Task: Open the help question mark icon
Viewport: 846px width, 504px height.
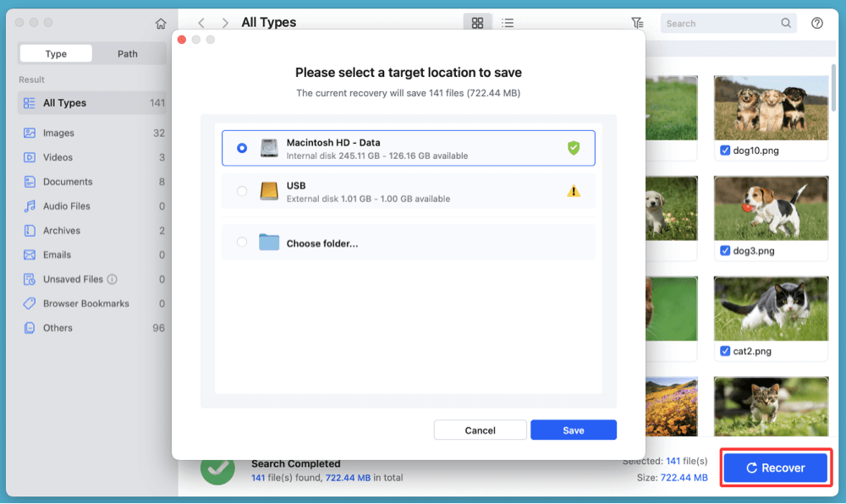Action: [816, 23]
